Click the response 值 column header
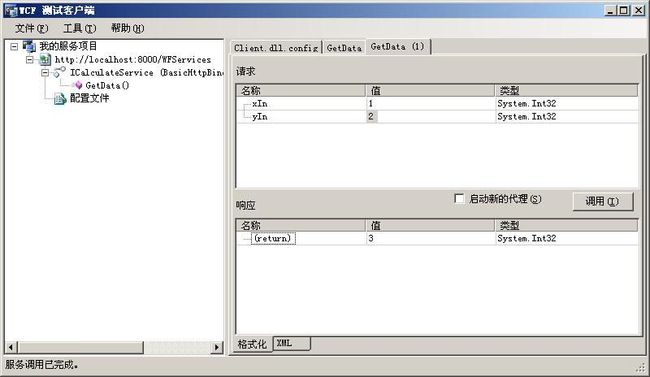This screenshot has height=377, width=650. pyautogui.click(x=430, y=226)
